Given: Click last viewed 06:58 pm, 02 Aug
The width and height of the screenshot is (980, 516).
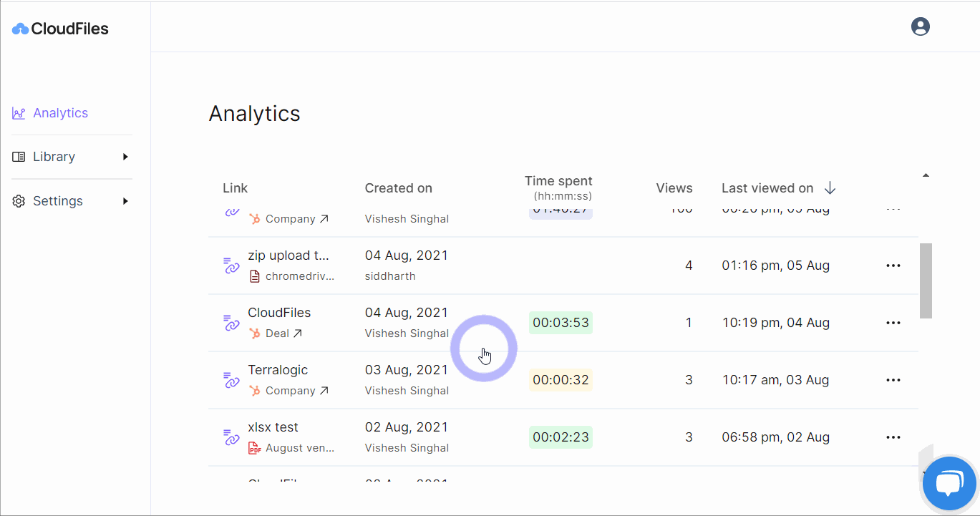Looking at the screenshot, I should pyautogui.click(x=775, y=437).
